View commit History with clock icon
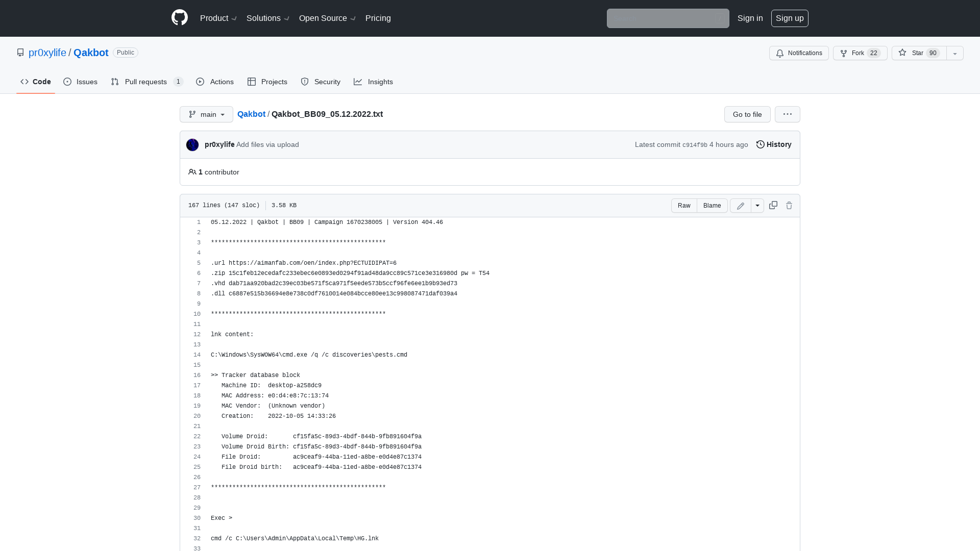The image size is (980, 551). (x=773, y=144)
